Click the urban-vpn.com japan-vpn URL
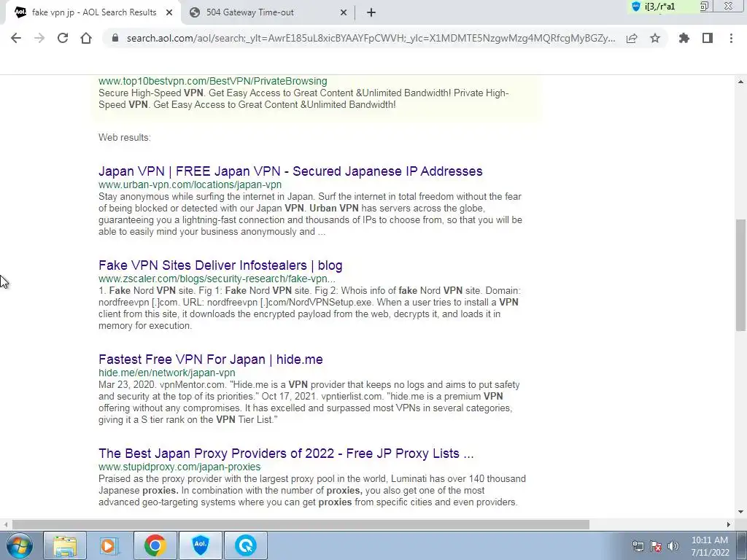 click(x=190, y=184)
